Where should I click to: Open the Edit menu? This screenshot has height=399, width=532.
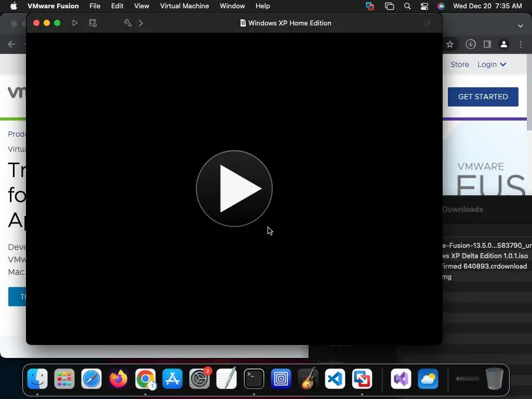(x=117, y=6)
